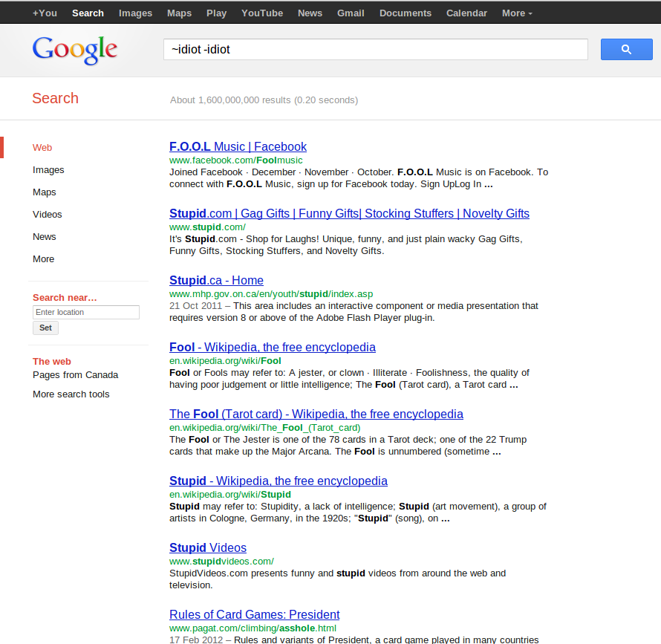The width and height of the screenshot is (661, 644).
Task: Open News in top navigation bar
Action: (310, 13)
